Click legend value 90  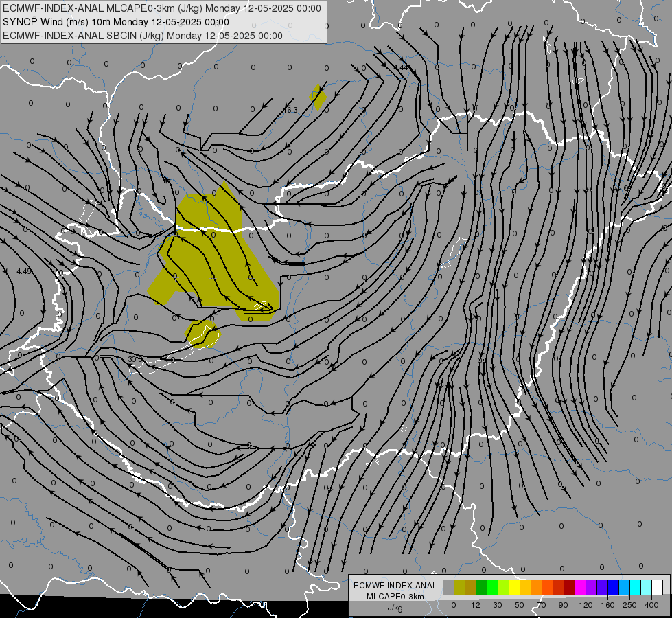point(563,605)
